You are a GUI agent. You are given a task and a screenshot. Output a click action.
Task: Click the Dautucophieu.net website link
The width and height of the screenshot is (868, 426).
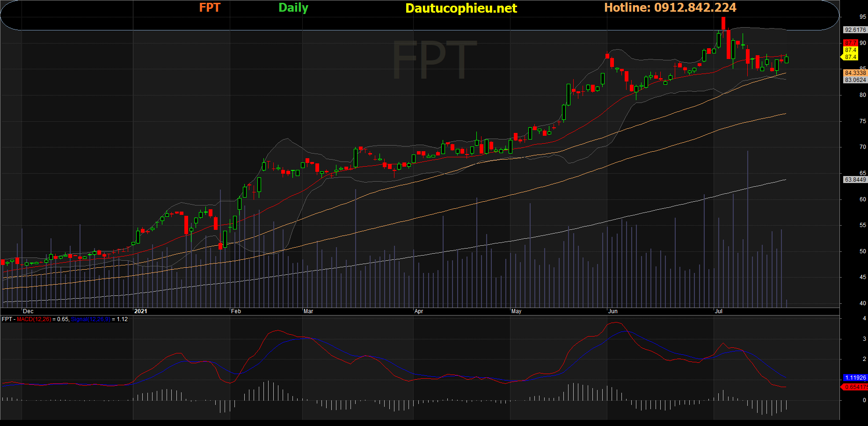[461, 8]
